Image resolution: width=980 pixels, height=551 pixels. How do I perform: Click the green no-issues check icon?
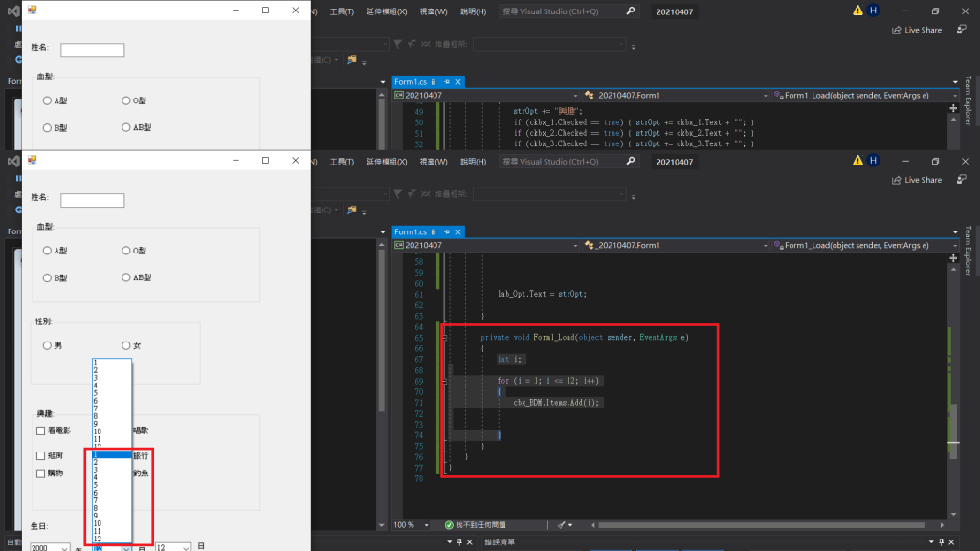click(449, 525)
